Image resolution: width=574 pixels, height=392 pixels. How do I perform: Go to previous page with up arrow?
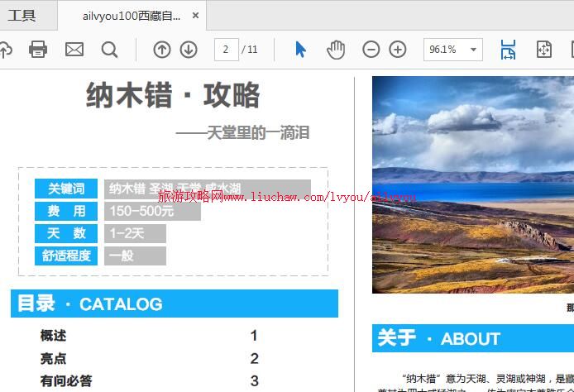162,50
